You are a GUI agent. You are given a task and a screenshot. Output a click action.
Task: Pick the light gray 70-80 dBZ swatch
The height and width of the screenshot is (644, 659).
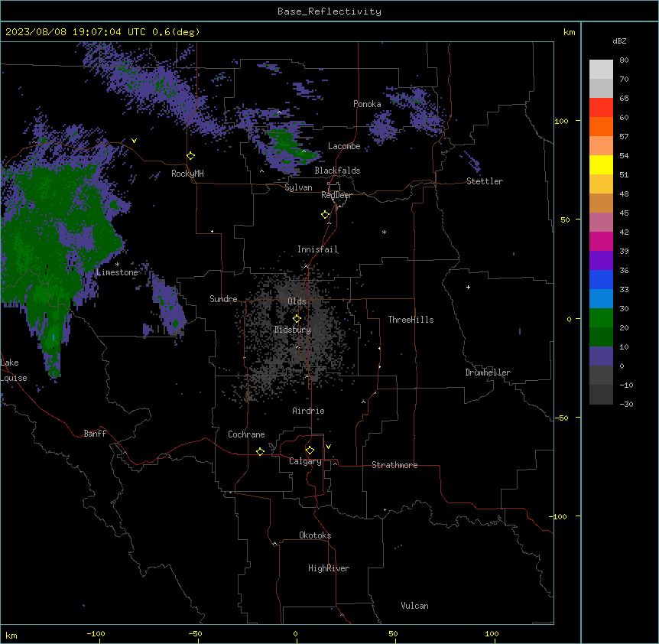[601, 70]
